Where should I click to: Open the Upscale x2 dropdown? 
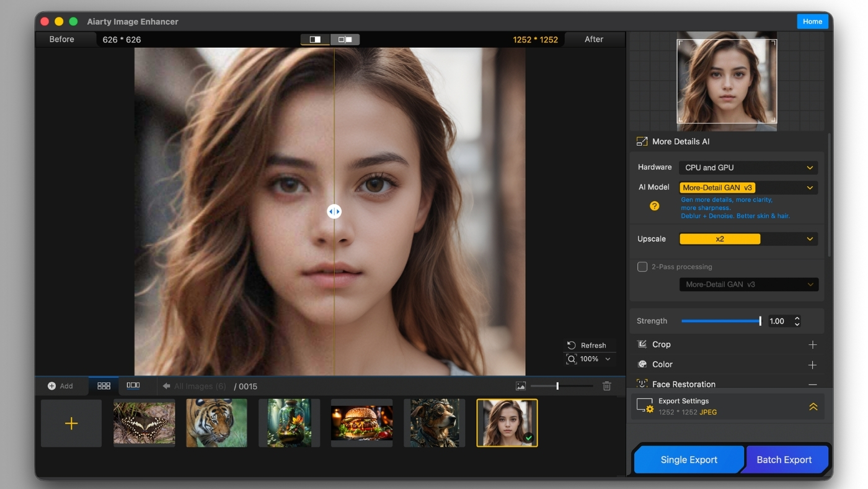pyautogui.click(x=748, y=239)
